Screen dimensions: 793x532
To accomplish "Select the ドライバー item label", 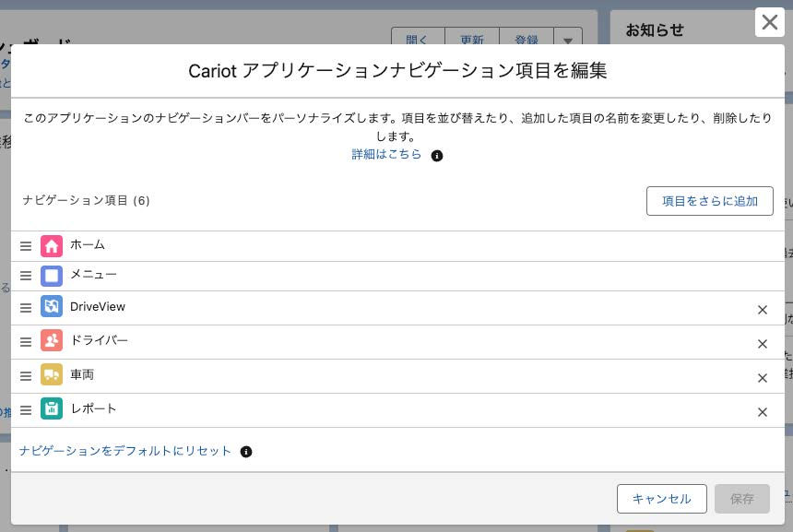I will (x=100, y=340).
